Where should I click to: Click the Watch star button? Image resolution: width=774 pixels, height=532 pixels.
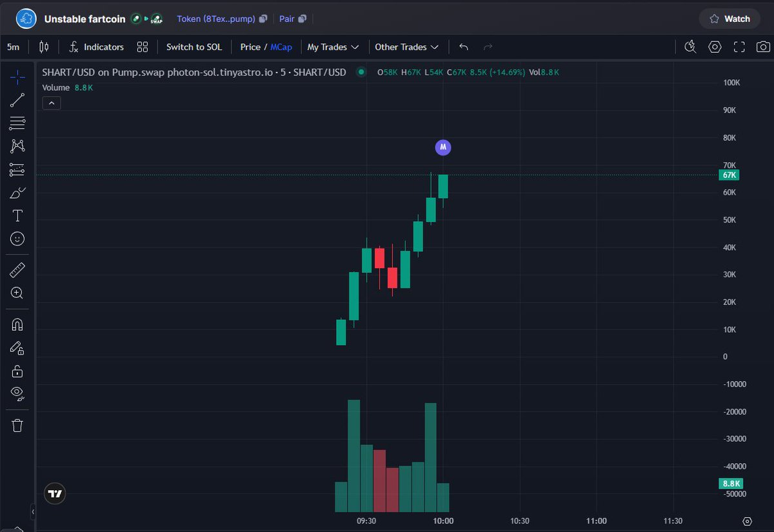pos(729,19)
